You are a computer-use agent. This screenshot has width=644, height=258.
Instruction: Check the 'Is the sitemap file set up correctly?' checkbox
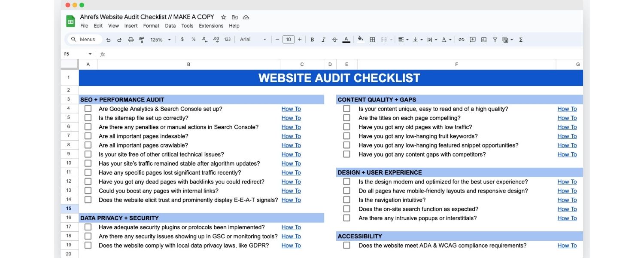[88, 117]
